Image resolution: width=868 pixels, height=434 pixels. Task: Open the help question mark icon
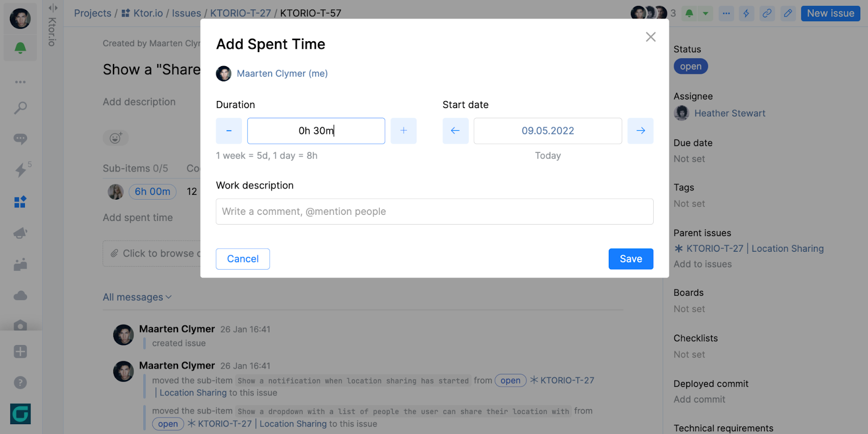click(x=20, y=382)
